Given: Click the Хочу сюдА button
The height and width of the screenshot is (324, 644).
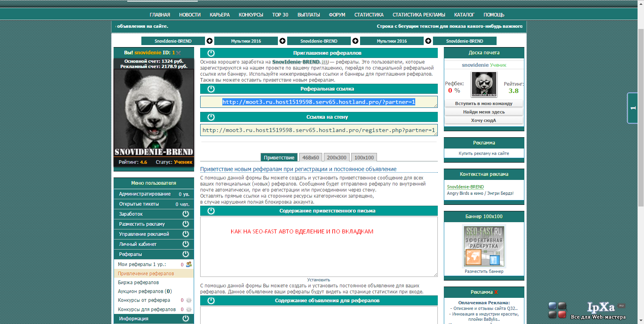Looking at the screenshot, I should coord(484,120).
